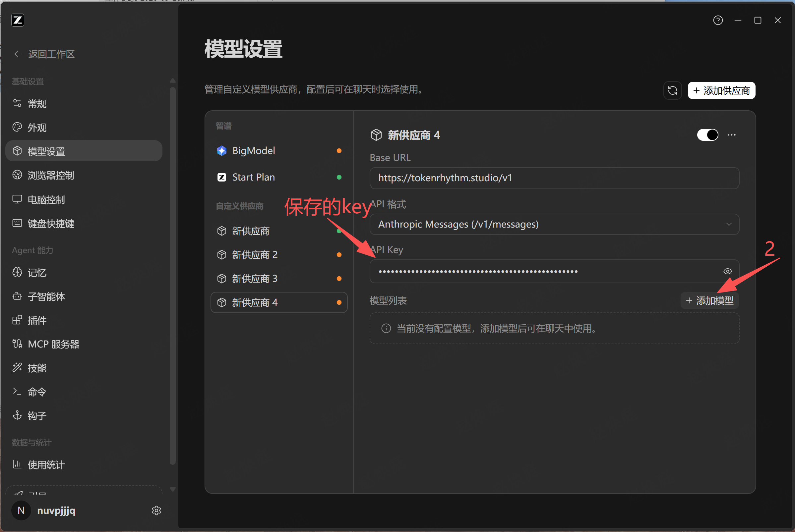
Task: Click the 添加模型 button
Action: tap(709, 300)
